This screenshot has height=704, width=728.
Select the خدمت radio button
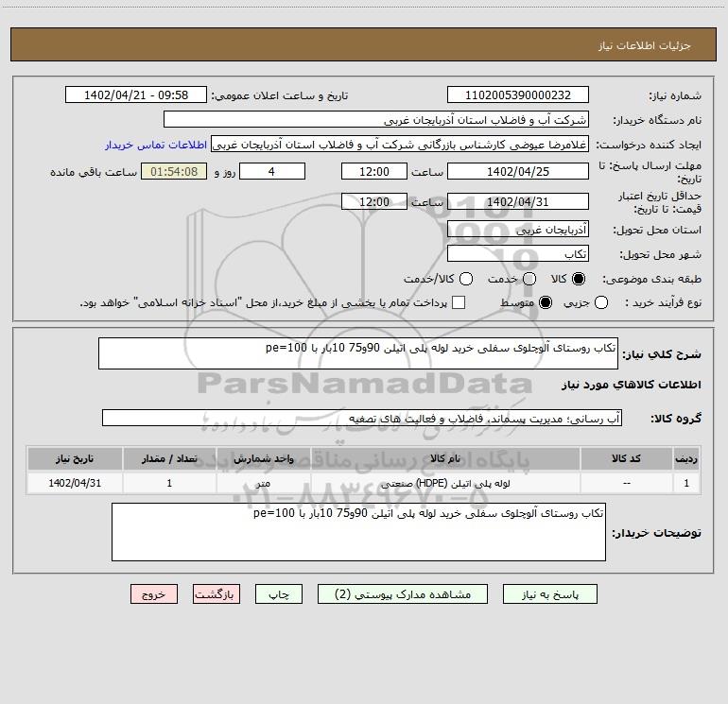529,279
